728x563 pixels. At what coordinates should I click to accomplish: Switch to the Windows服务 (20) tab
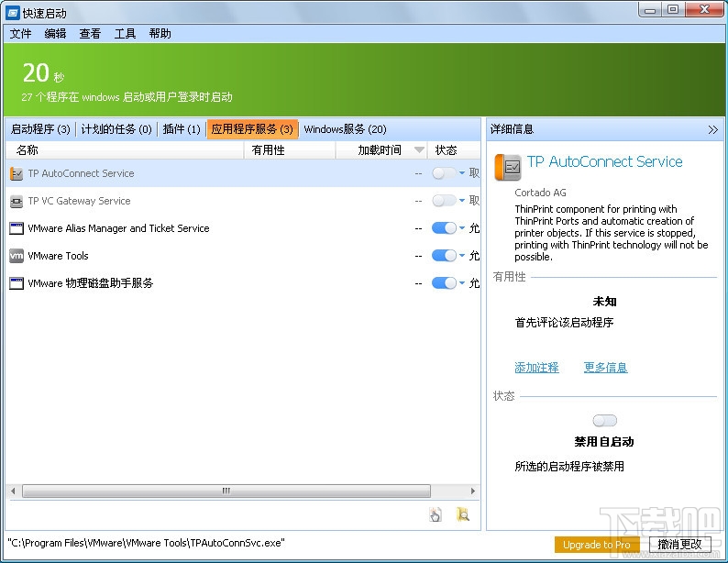[345, 129]
